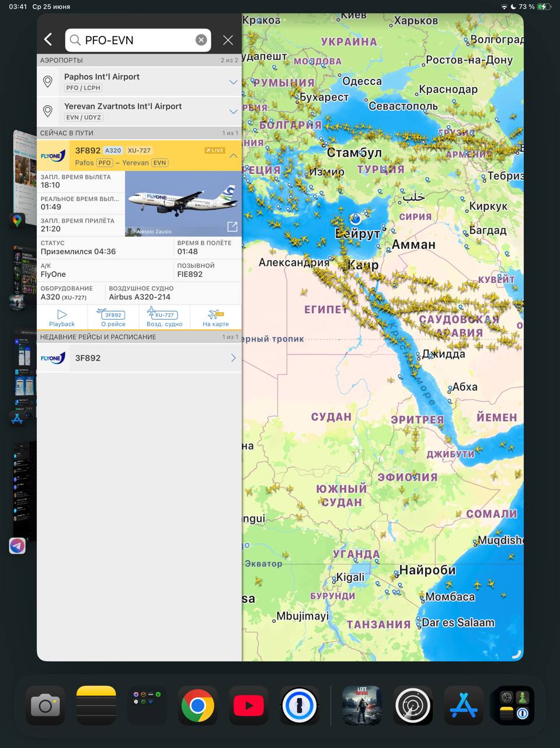The image size is (560, 748).
Task: Tap the 'Найроби' city label on map
Action: 427,570
